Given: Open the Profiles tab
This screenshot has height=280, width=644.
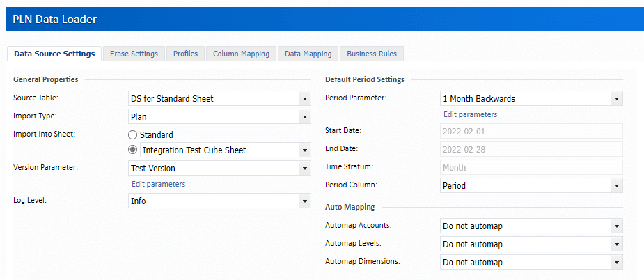Looking at the screenshot, I should coord(185,54).
